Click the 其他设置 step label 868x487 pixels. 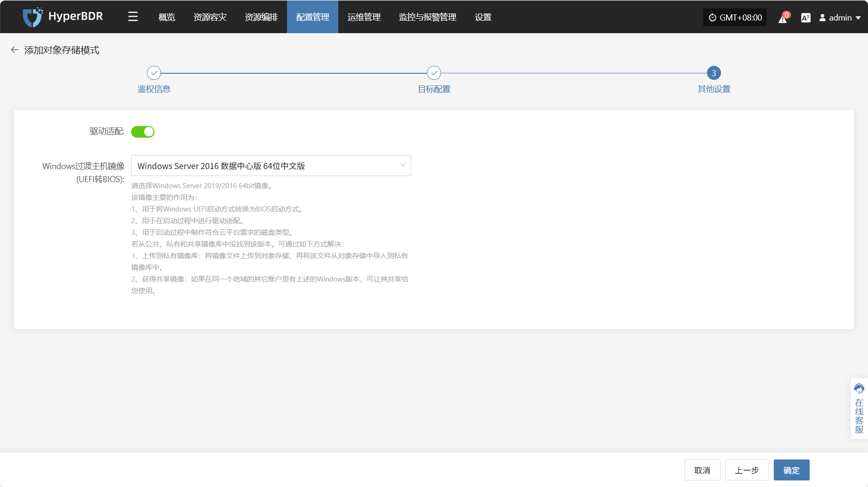tap(714, 89)
